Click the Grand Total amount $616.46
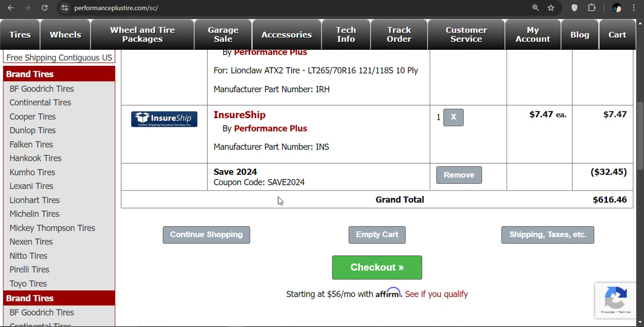The image size is (644, 327). (x=610, y=200)
